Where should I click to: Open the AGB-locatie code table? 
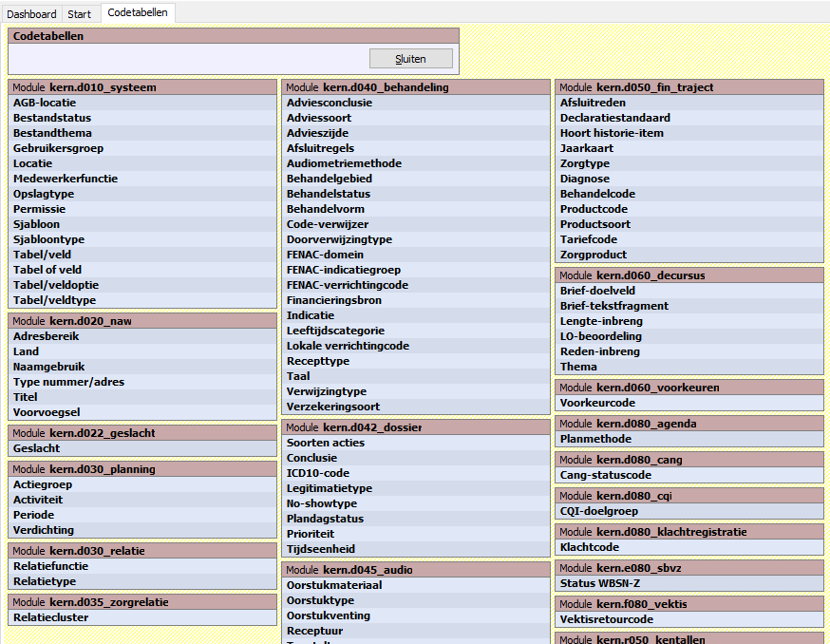[45, 103]
